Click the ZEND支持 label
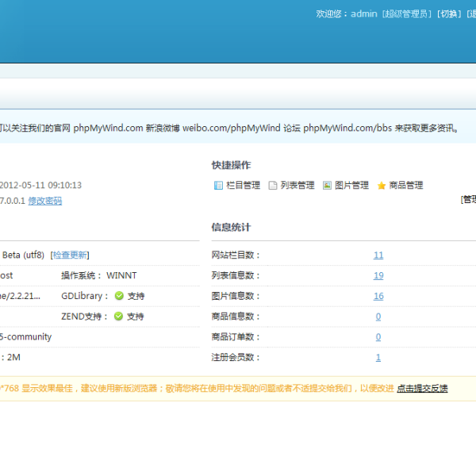This screenshot has width=476, height=476. (x=84, y=317)
